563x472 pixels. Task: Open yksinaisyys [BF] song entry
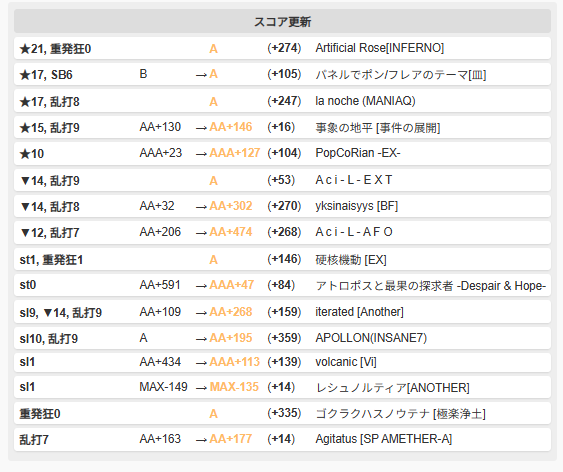click(x=357, y=206)
